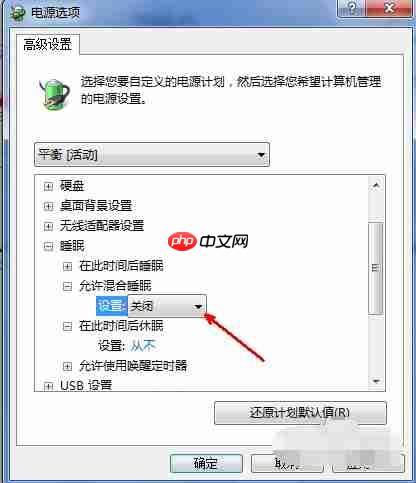Expand the 桌面背景设置 node
The height and width of the screenshot is (483, 416).
click(x=48, y=206)
